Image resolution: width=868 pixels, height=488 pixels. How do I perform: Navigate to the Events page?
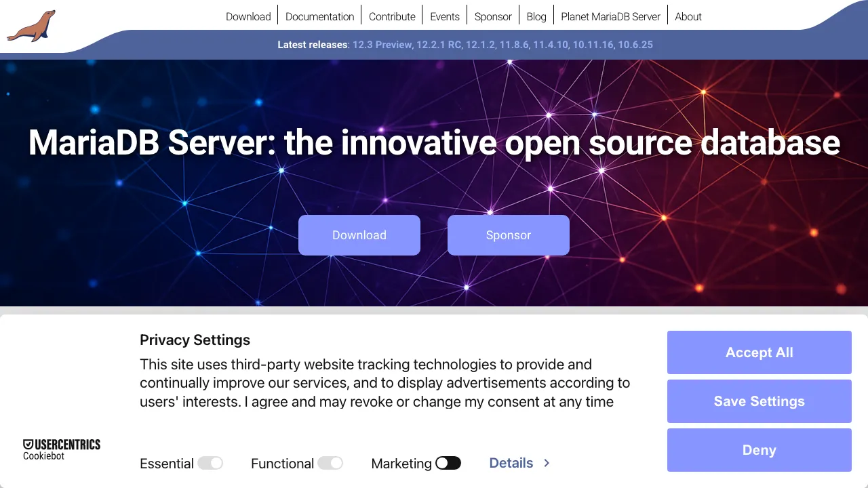pos(445,16)
